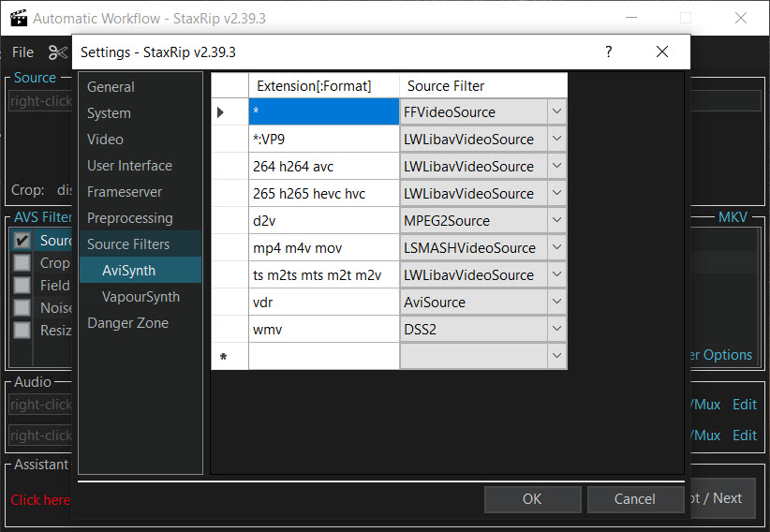
Task: Select the row header arrow of first row
Action: coord(230,112)
